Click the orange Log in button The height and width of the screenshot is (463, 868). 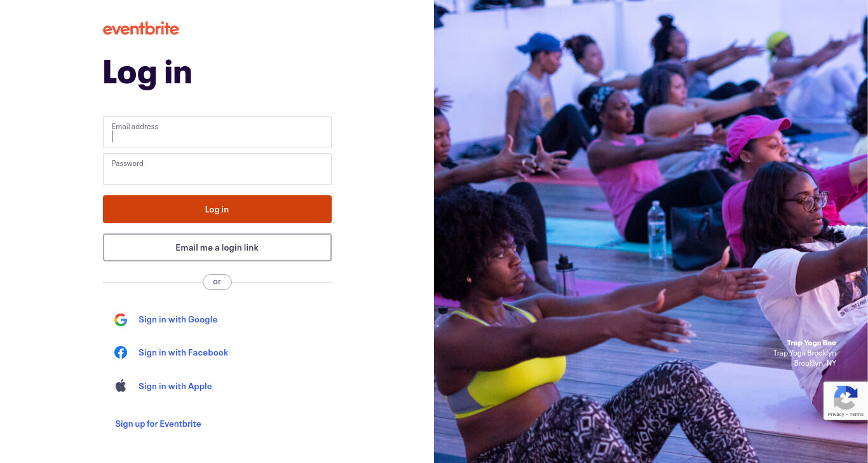[x=217, y=209]
